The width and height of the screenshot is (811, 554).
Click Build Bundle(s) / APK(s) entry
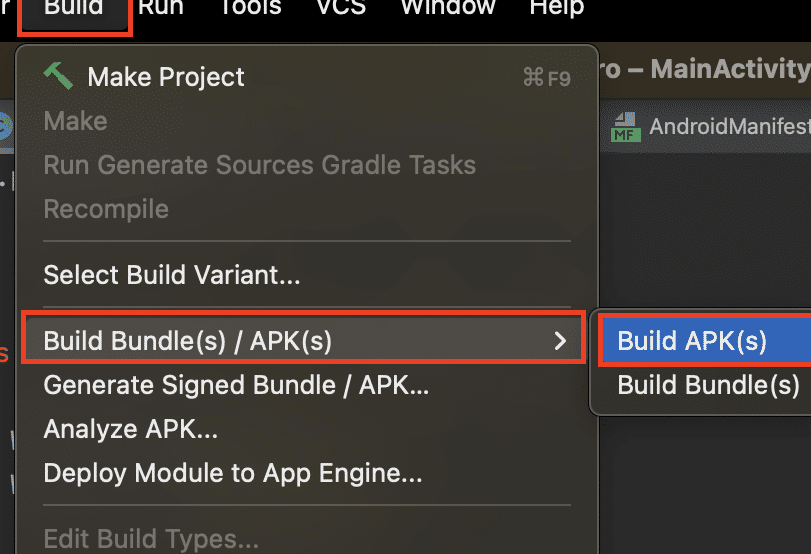pos(304,341)
